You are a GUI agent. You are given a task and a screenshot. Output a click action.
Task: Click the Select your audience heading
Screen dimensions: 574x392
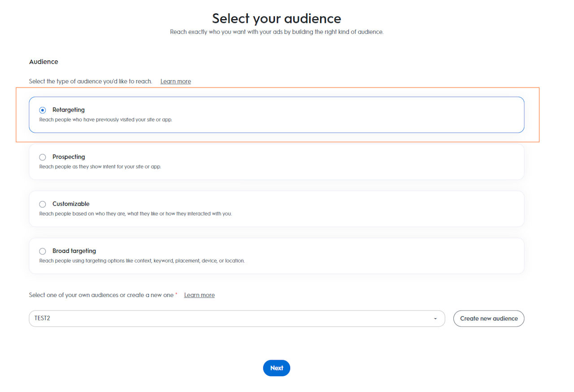pyautogui.click(x=276, y=18)
